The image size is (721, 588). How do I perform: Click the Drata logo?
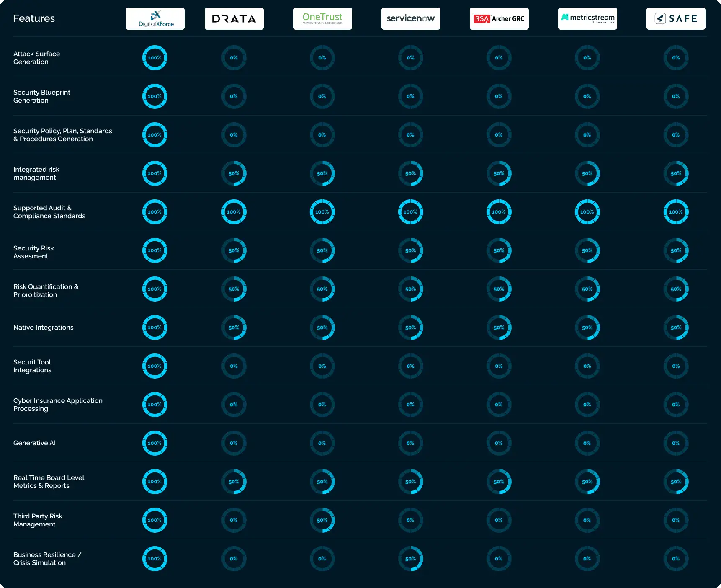click(234, 19)
